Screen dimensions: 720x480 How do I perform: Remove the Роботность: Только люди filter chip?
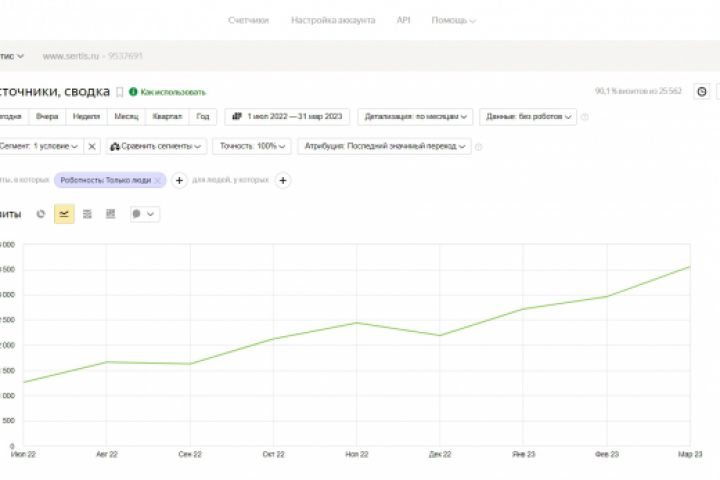[158, 181]
